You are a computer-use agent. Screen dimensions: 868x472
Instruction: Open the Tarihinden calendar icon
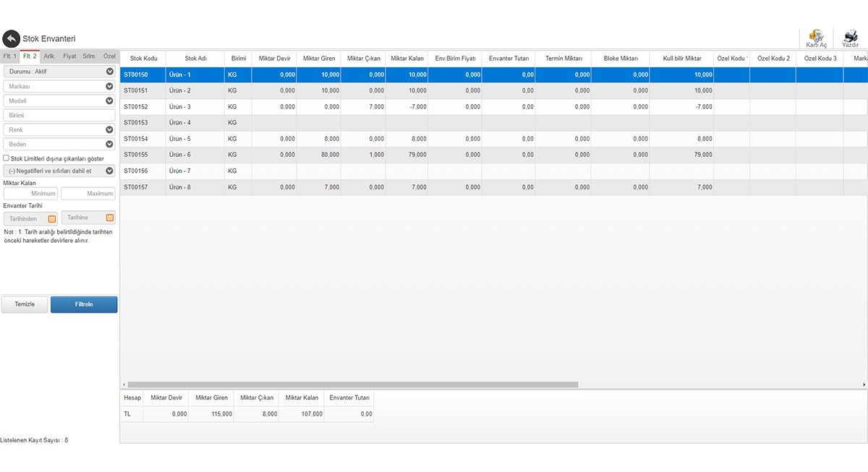point(51,218)
